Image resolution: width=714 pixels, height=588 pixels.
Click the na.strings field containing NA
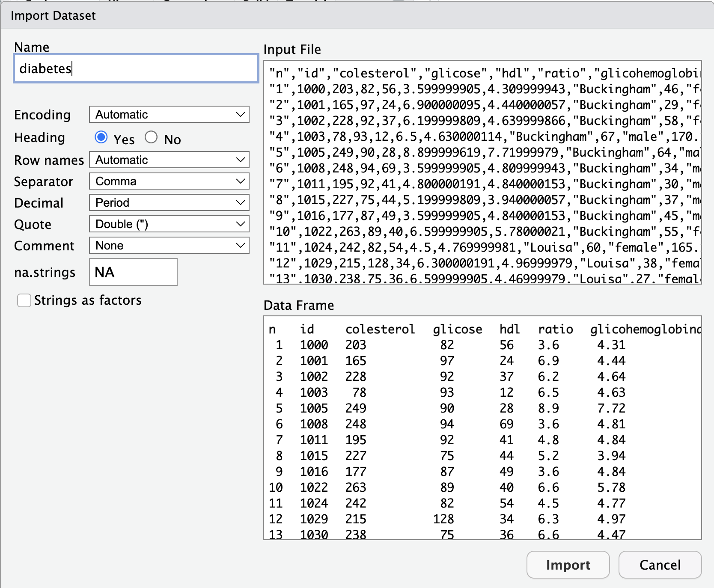coord(133,272)
